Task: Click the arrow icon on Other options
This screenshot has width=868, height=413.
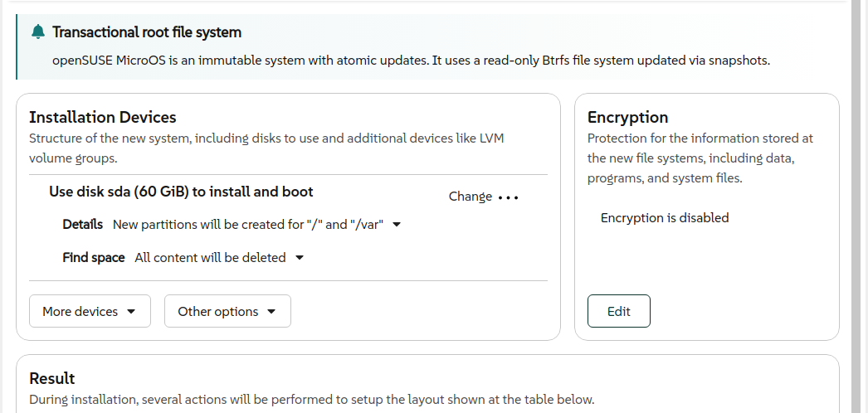Action: pyautogui.click(x=271, y=311)
